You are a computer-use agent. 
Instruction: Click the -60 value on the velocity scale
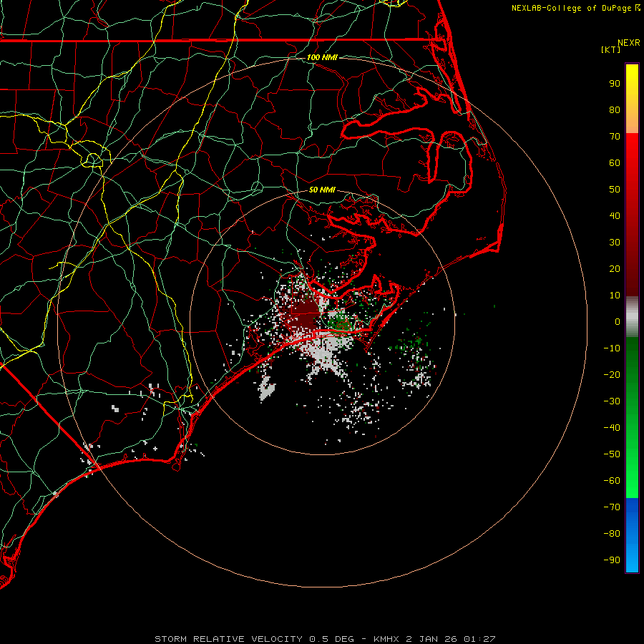[612, 481]
